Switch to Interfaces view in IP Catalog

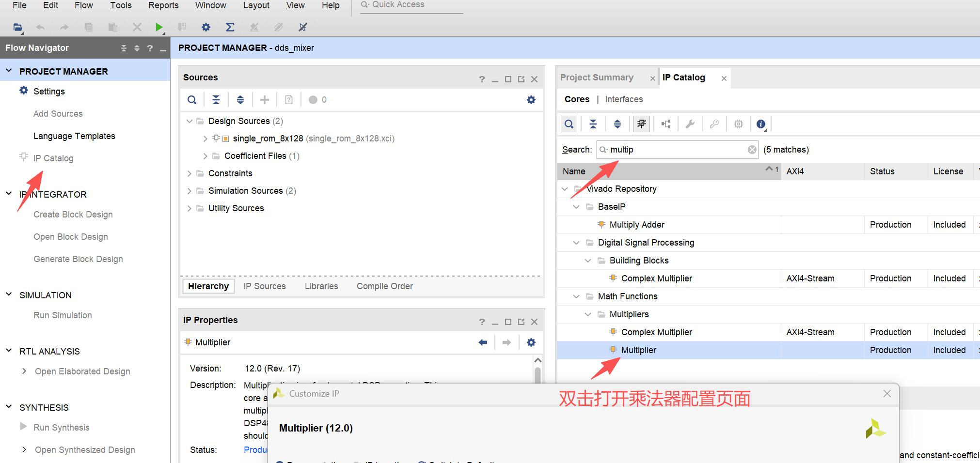624,99
